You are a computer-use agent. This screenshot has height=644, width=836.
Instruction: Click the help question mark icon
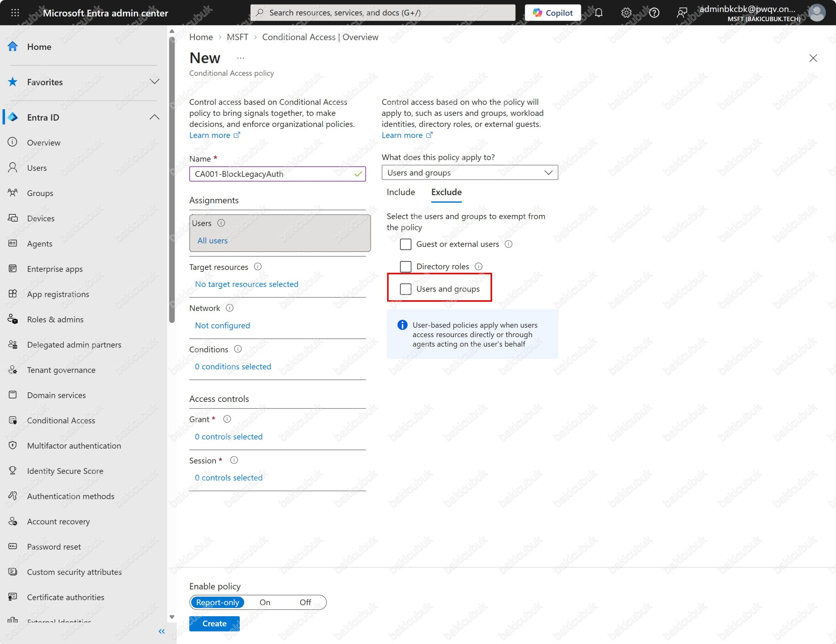(654, 13)
